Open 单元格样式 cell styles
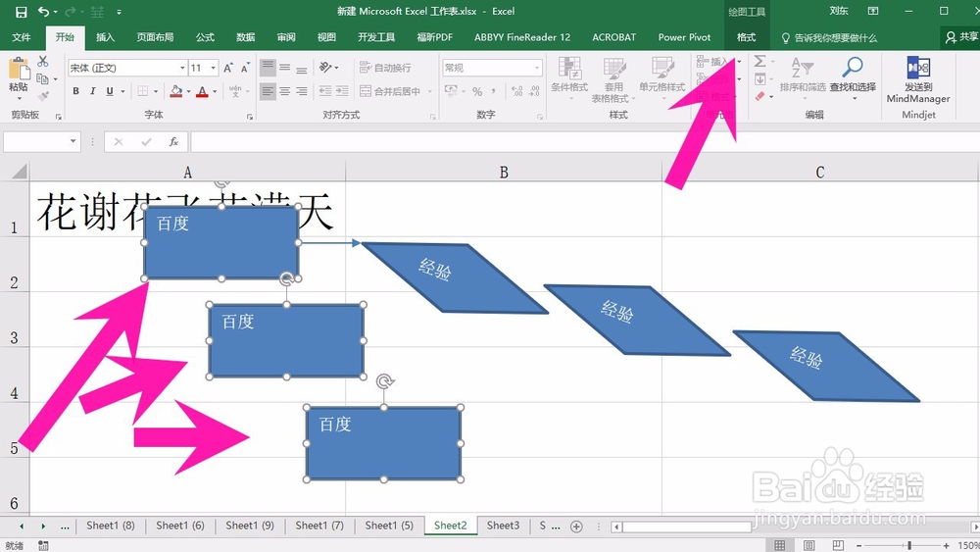The height and width of the screenshot is (552, 980). 661,78
